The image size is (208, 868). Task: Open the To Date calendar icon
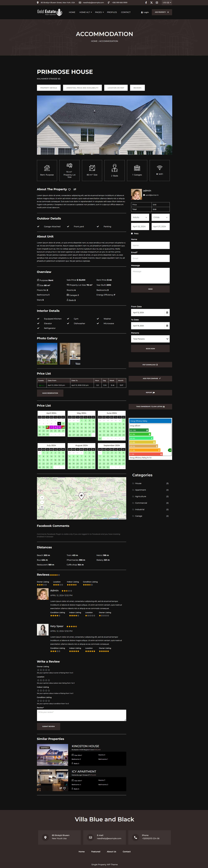click(167, 326)
